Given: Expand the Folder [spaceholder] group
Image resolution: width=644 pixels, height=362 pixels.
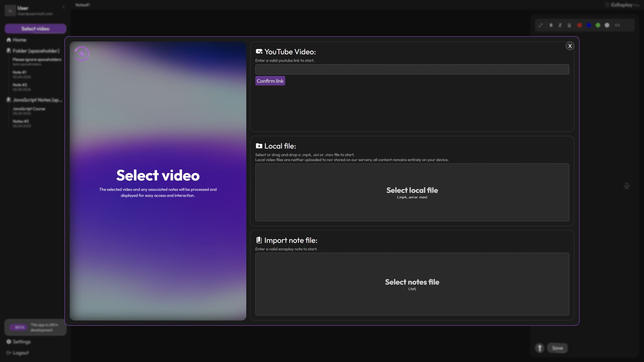Looking at the screenshot, I should (36, 51).
